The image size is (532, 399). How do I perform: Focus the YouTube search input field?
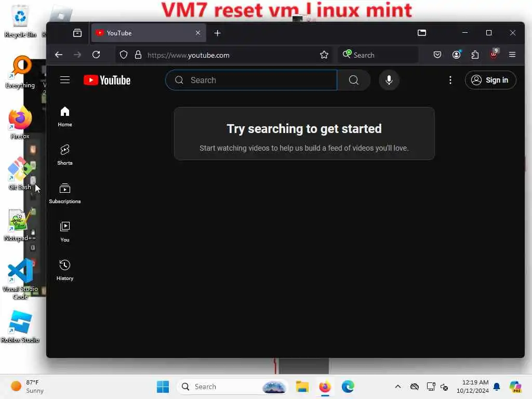point(251,80)
